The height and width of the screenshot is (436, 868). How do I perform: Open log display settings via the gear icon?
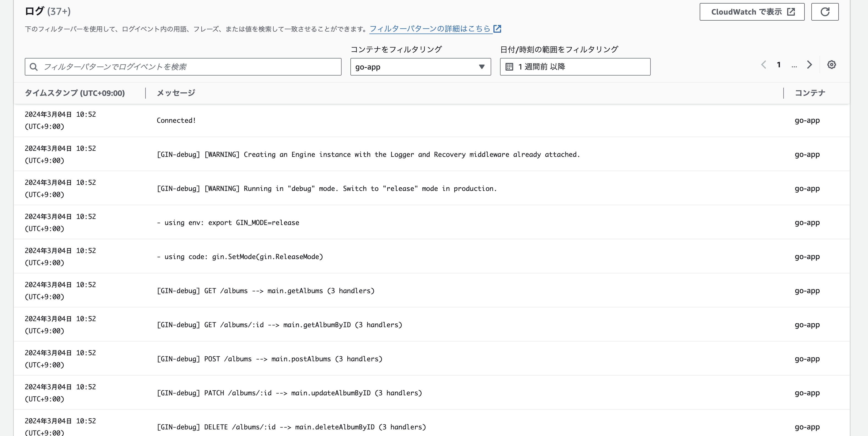pos(832,65)
